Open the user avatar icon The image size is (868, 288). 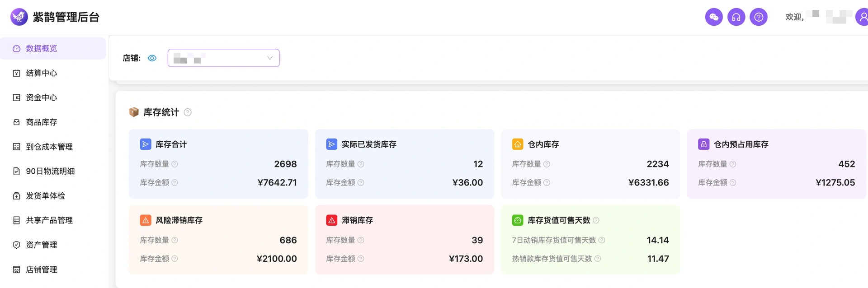[x=862, y=17]
